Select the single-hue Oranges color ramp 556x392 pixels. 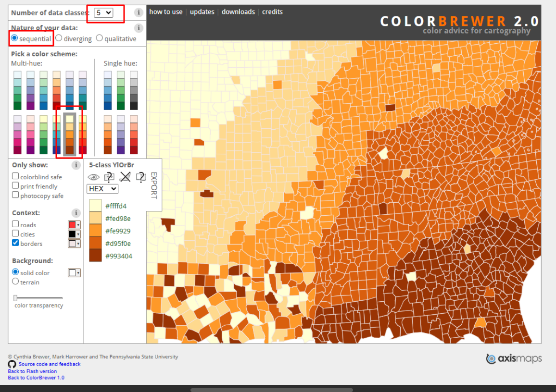click(x=107, y=135)
